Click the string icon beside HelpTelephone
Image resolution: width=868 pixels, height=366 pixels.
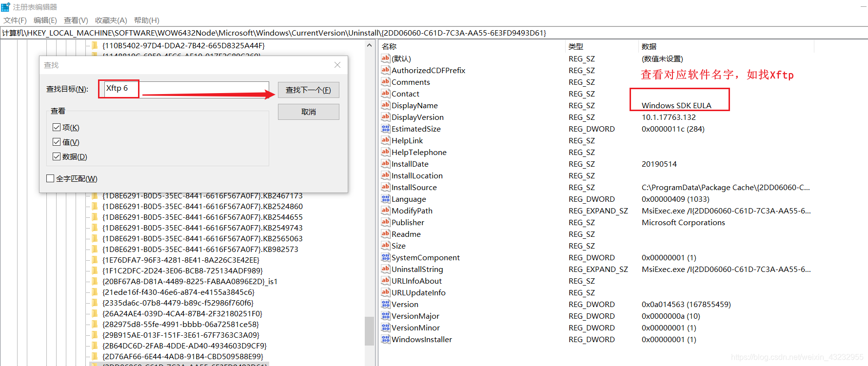point(386,152)
